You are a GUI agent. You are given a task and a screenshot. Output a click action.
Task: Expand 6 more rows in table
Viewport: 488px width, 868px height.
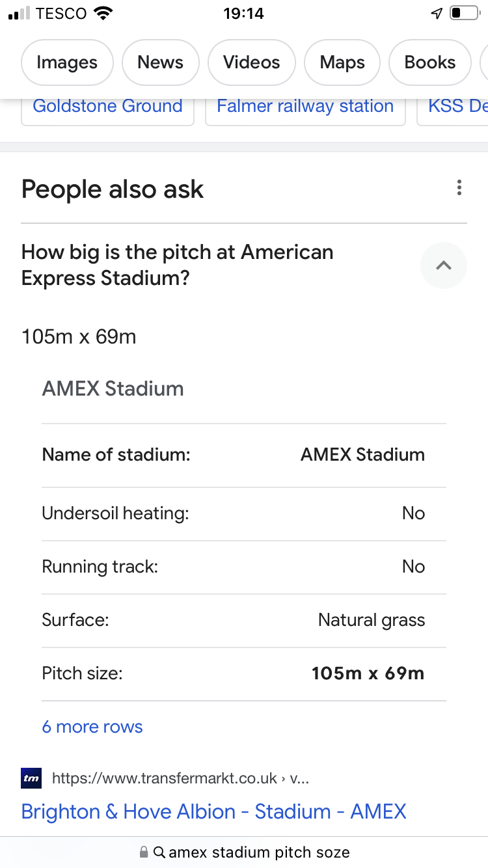tap(92, 727)
